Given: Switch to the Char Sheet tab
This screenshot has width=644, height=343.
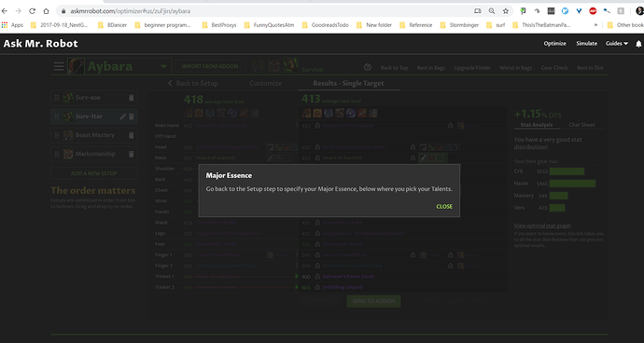Looking at the screenshot, I should (x=581, y=125).
